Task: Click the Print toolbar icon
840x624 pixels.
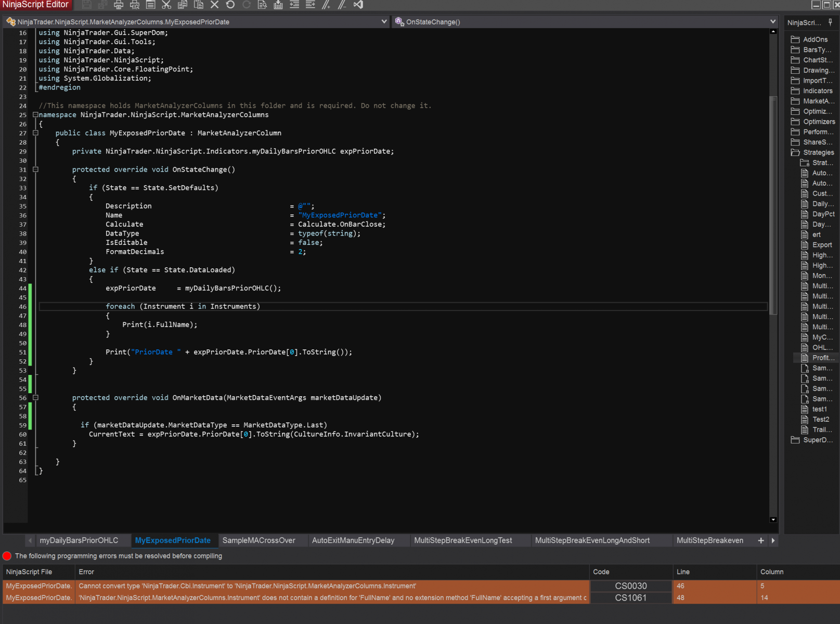Action: [119, 5]
